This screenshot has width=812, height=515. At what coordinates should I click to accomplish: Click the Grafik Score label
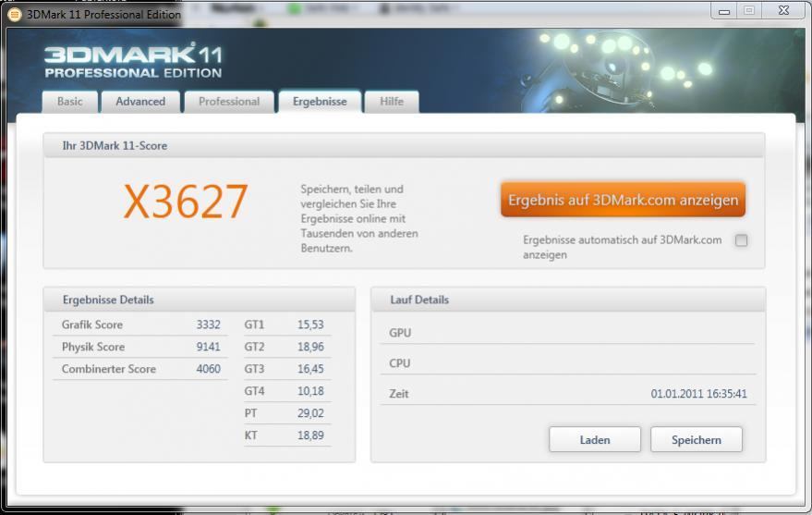coord(92,325)
